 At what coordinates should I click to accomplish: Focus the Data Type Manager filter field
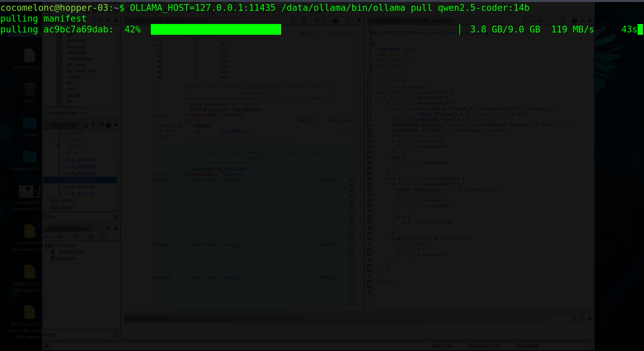click(84, 335)
